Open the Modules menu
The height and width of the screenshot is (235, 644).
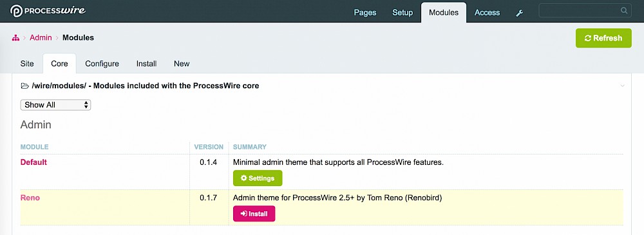click(444, 13)
